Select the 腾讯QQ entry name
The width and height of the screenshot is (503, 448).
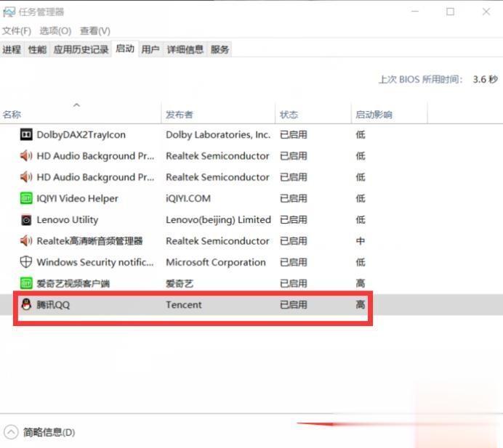pos(53,304)
